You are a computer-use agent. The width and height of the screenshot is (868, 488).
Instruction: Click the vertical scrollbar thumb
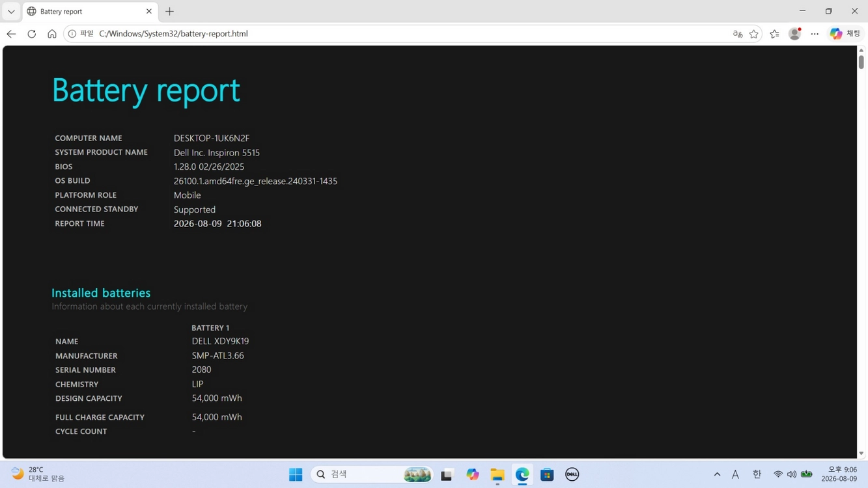pos(861,62)
